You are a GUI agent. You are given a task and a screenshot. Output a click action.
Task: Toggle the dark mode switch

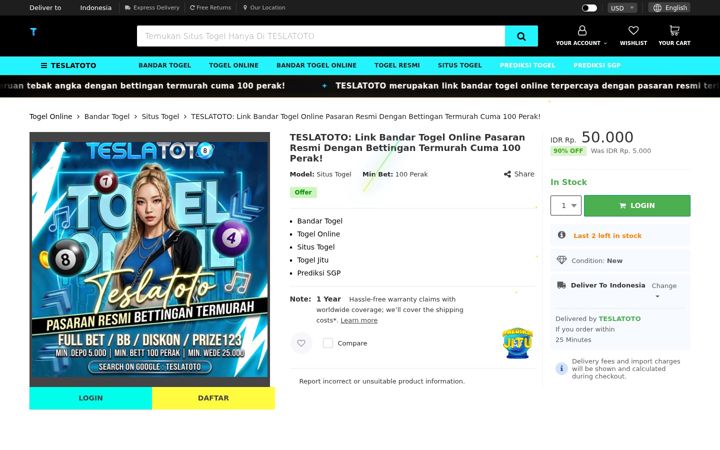click(x=589, y=8)
